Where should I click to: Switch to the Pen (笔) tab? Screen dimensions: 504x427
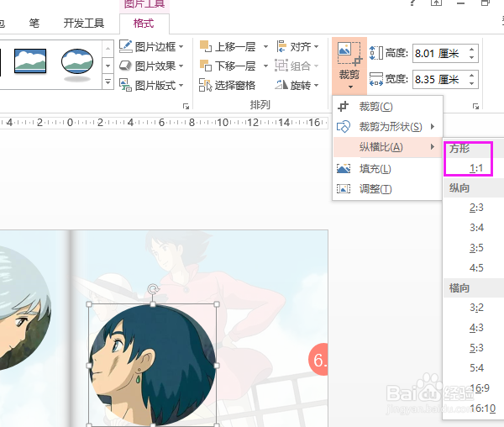[34, 24]
